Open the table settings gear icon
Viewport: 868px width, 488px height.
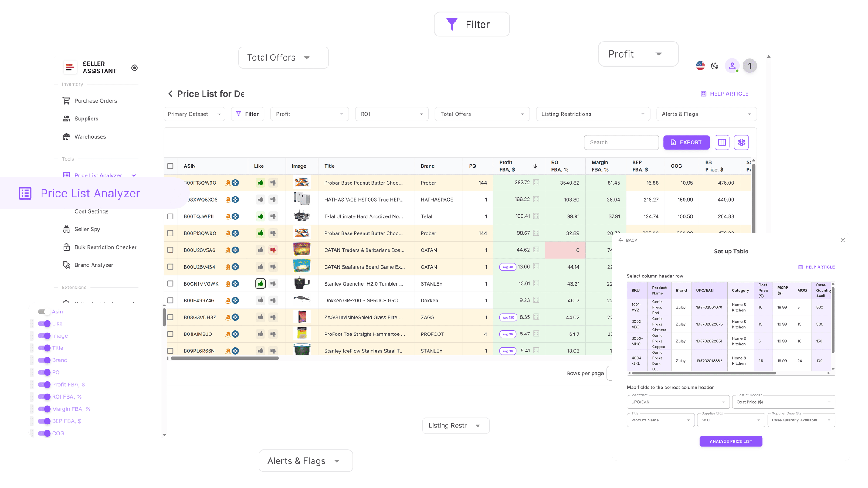point(741,142)
